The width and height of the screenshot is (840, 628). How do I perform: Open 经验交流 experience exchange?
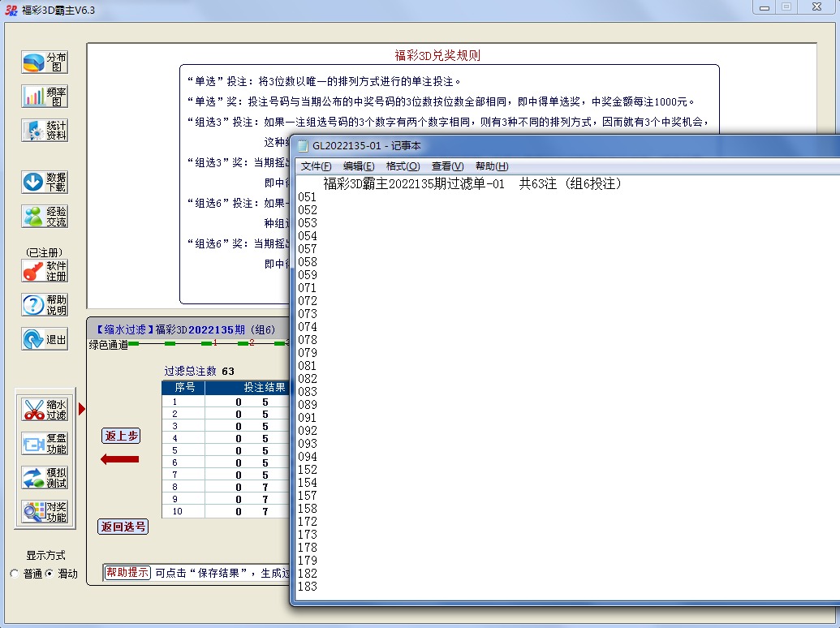click(x=45, y=216)
